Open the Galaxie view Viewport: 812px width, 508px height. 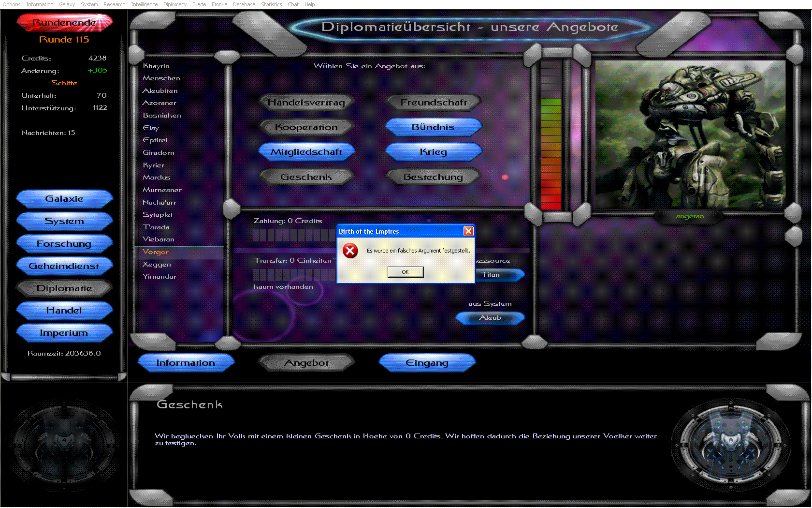[64, 199]
